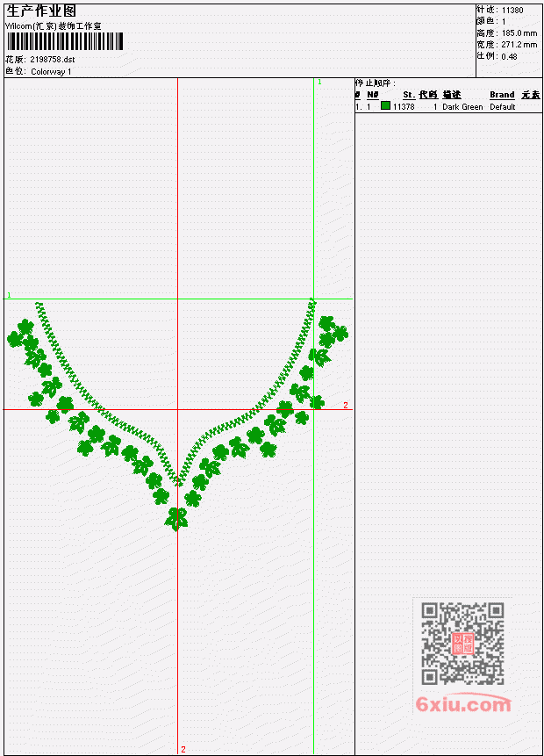Viewport: 544px width, 756px height.
Task: Click the 'Colorway 1' text
Action: [x=51, y=71]
